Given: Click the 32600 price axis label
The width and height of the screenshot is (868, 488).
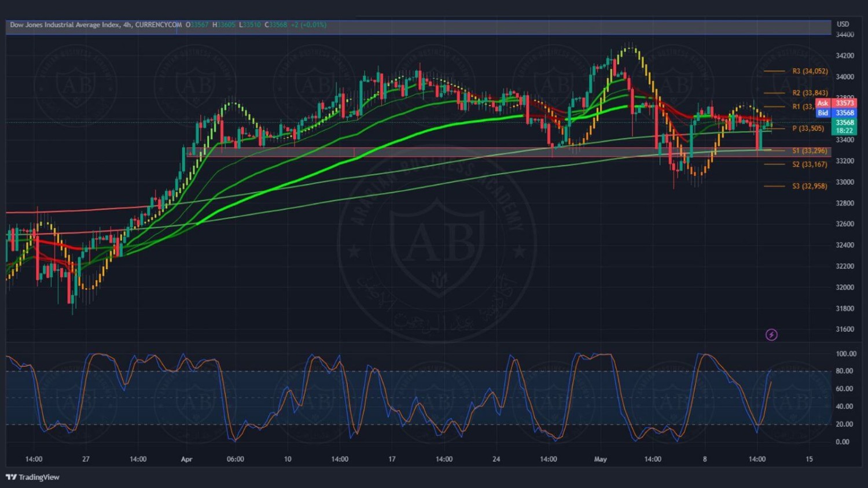Looking at the screenshot, I should tap(845, 224).
